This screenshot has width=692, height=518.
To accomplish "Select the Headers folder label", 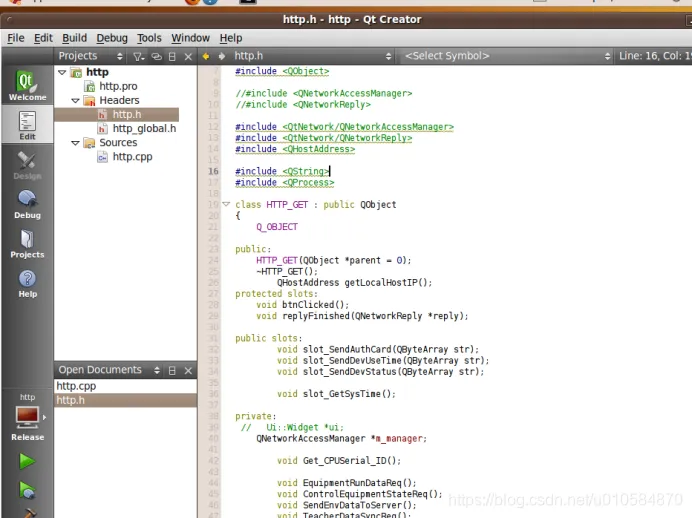I will pos(119,100).
